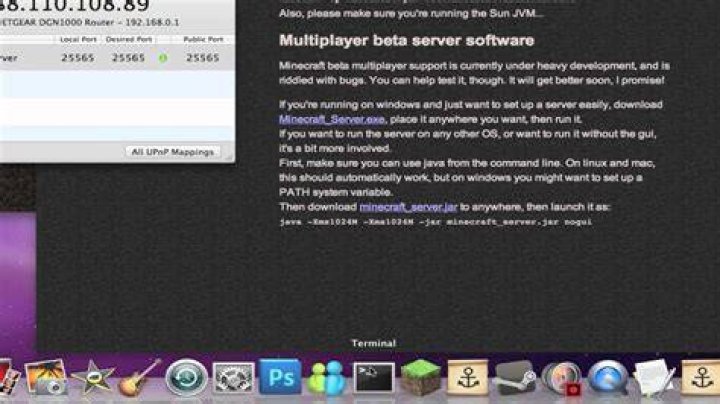Click the public IP address text
Image resolution: width=720 pixels, height=404 pixels.
(x=74, y=6)
